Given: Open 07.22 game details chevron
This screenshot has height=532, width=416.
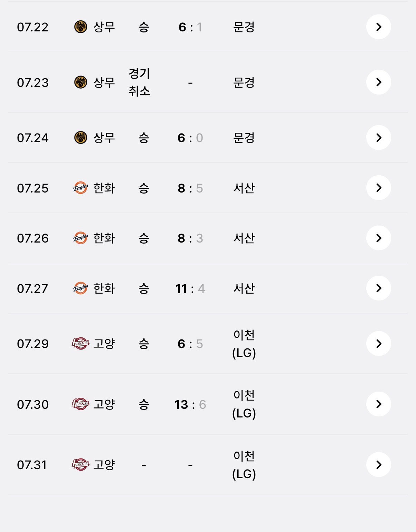Looking at the screenshot, I should click(x=378, y=27).
